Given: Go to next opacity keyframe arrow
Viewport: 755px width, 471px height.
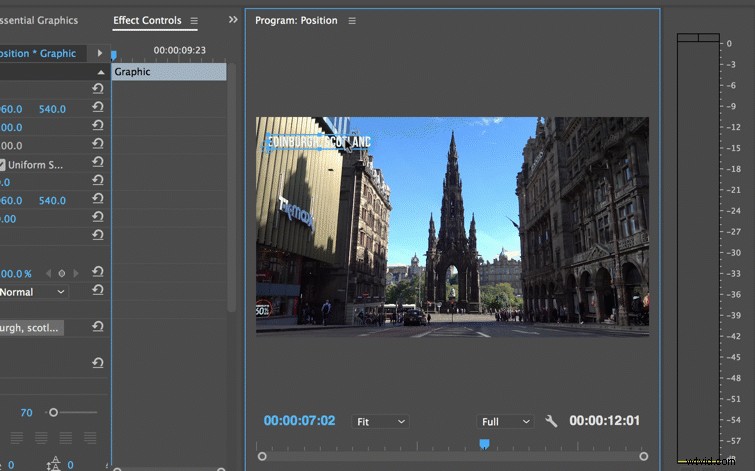Looking at the screenshot, I should pyautogui.click(x=76, y=274).
